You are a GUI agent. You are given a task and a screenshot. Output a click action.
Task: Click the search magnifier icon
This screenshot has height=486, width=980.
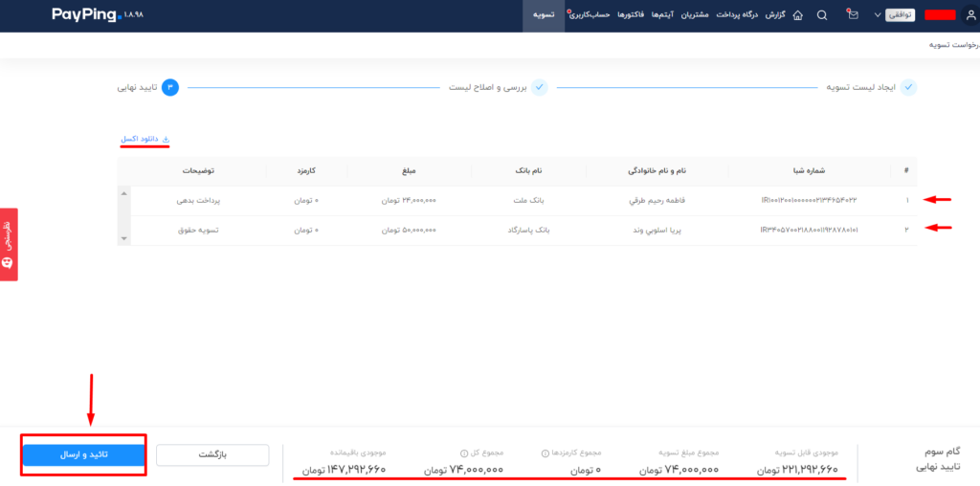(x=822, y=15)
